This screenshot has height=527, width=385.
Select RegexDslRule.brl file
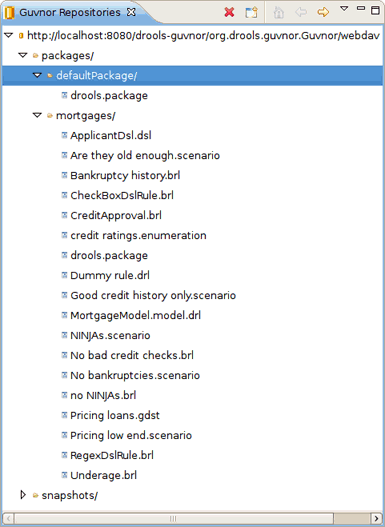pos(112,455)
